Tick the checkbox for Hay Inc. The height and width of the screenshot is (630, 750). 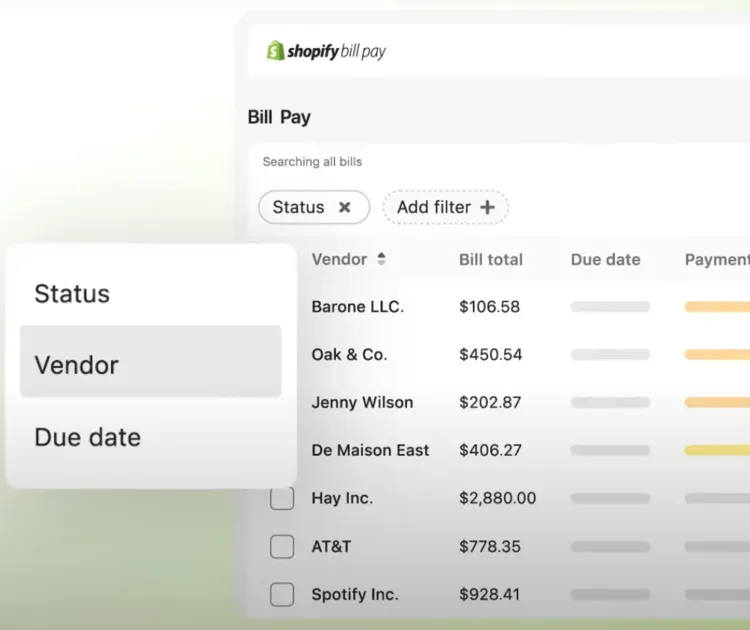(x=282, y=498)
